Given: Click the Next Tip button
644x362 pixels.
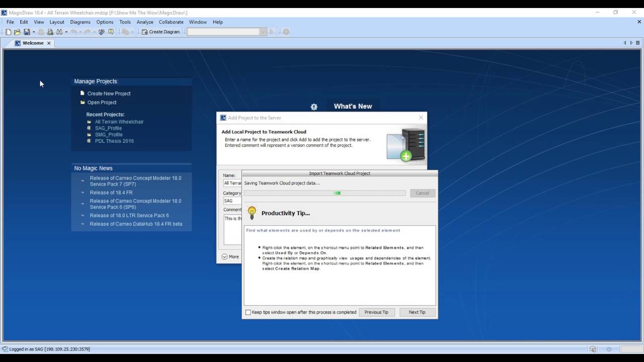Looking at the screenshot, I should [x=417, y=312].
